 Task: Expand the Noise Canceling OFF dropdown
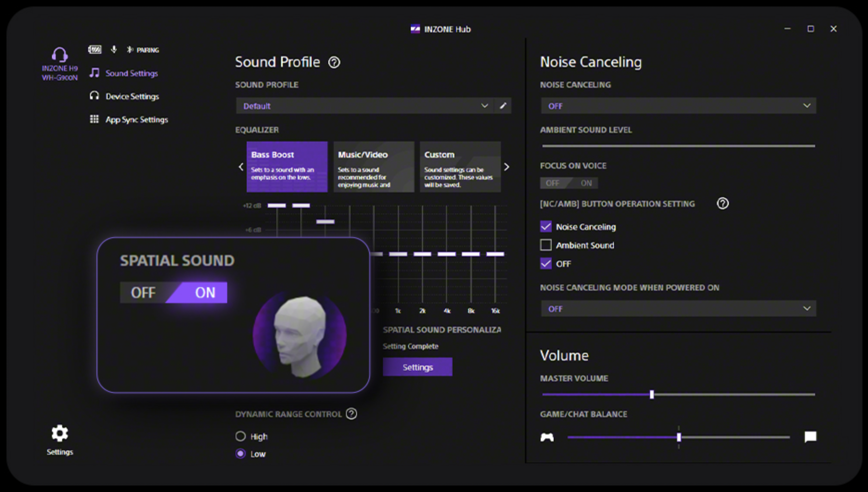[678, 106]
